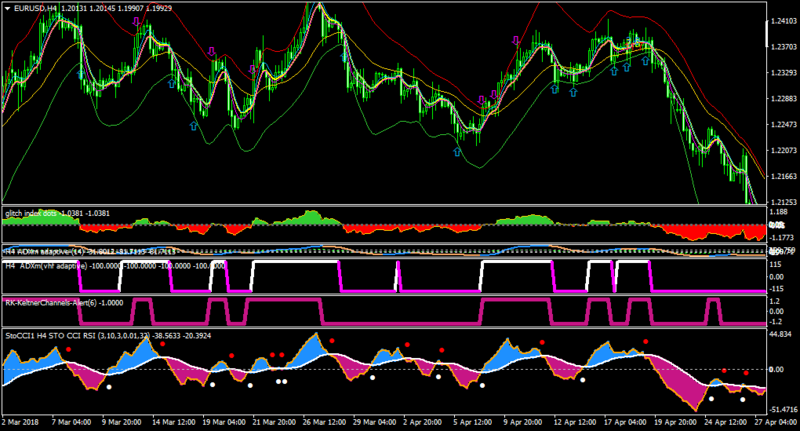Click the -1.2 value on Keltner scale
The image size is (800, 431).
click(x=776, y=322)
